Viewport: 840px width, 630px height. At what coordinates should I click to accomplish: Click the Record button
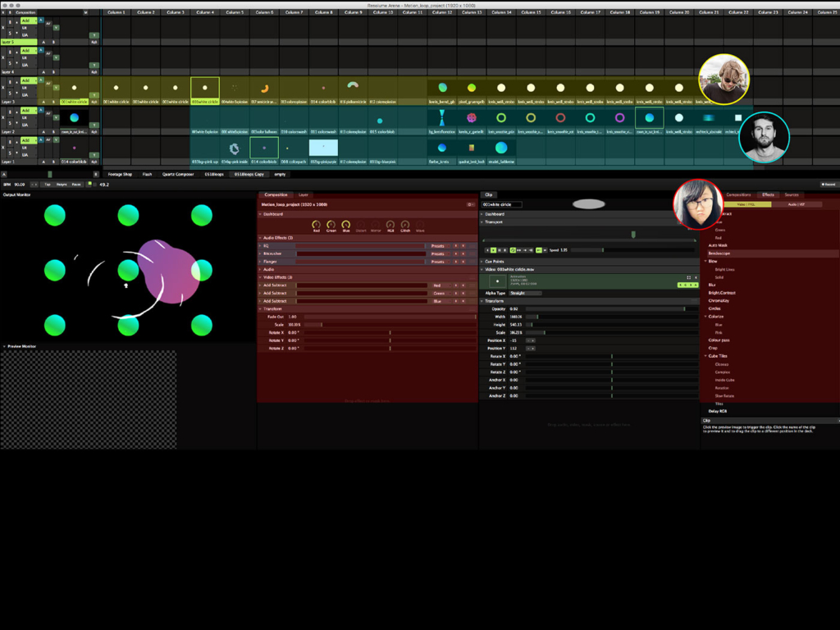tap(829, 185)
